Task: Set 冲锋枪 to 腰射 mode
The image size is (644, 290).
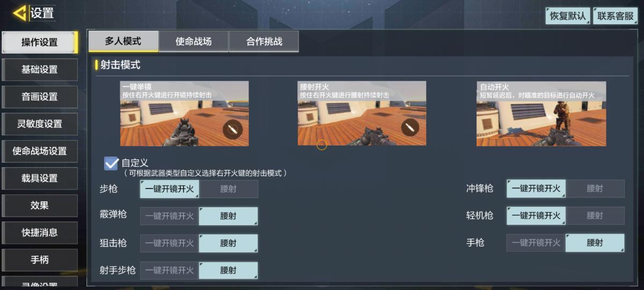Action: 595,189
